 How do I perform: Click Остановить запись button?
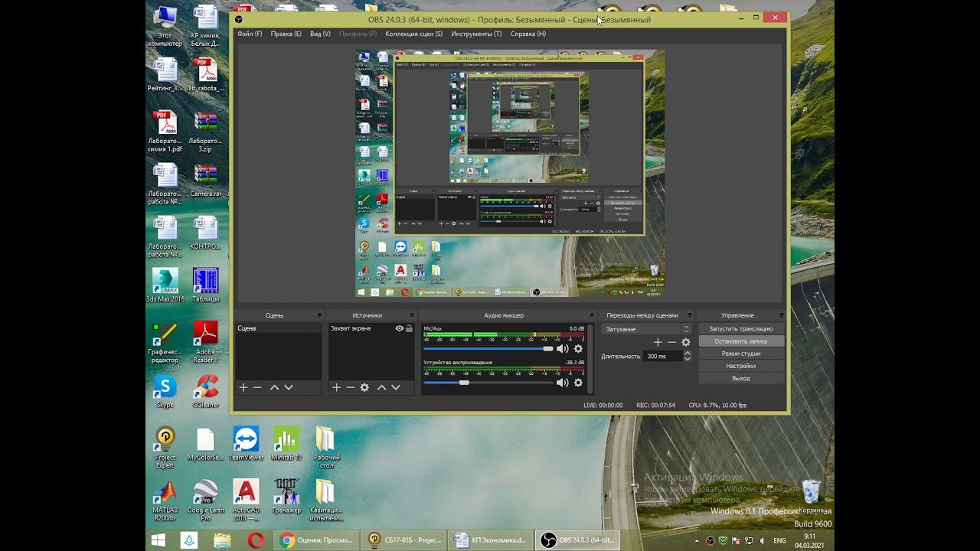point(741,341)
